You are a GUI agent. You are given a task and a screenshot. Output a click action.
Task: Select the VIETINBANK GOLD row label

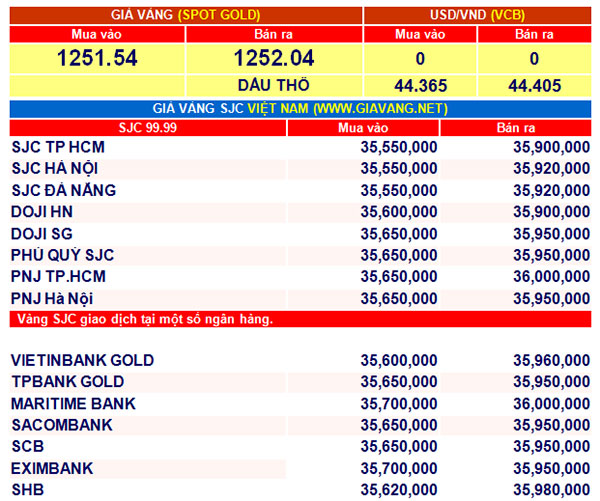(x=82, y=360)
